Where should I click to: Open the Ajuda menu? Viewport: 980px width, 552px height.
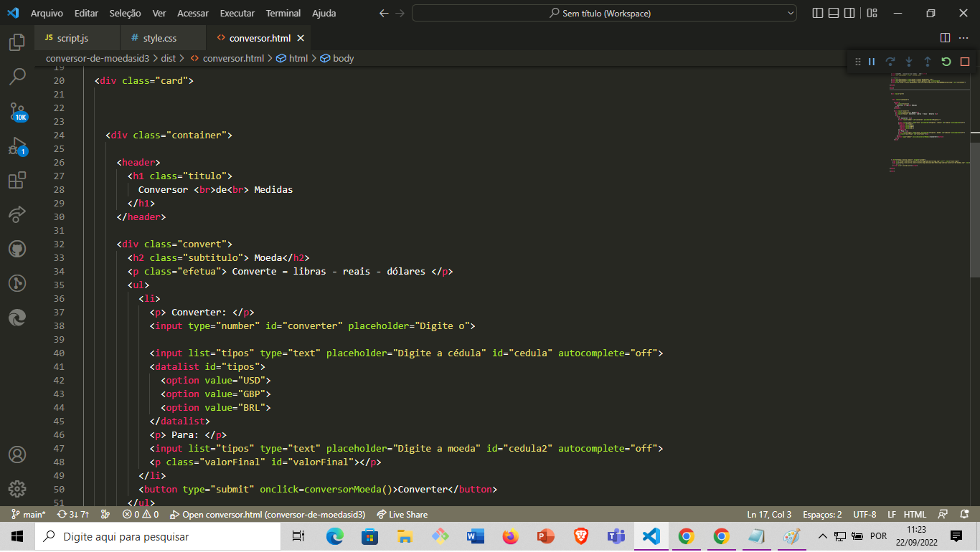324,13
